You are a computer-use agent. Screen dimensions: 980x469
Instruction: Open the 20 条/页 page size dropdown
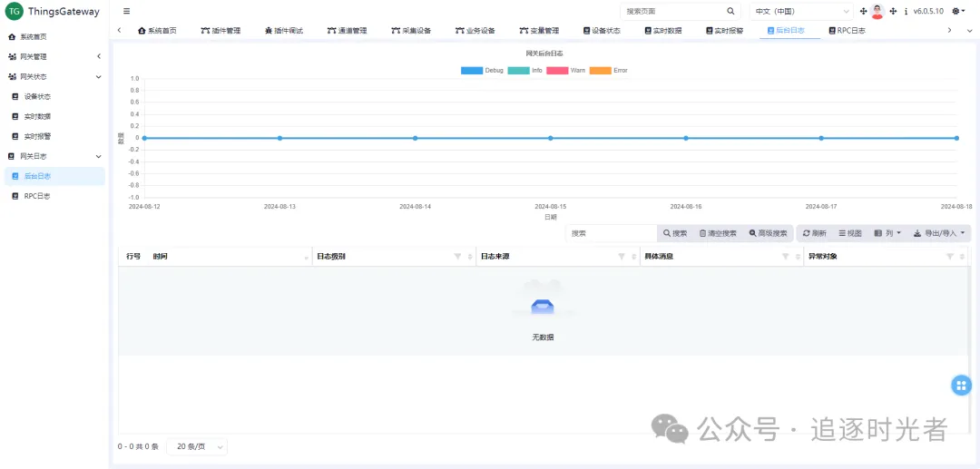(197, 446)
